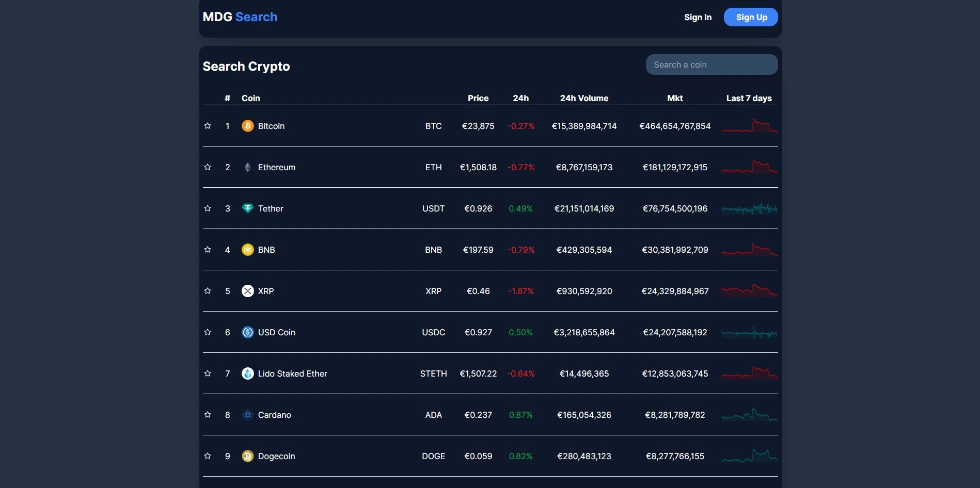Click the DOGE ticker symbol
Screen dimensions: 980x488
(433, 456)
